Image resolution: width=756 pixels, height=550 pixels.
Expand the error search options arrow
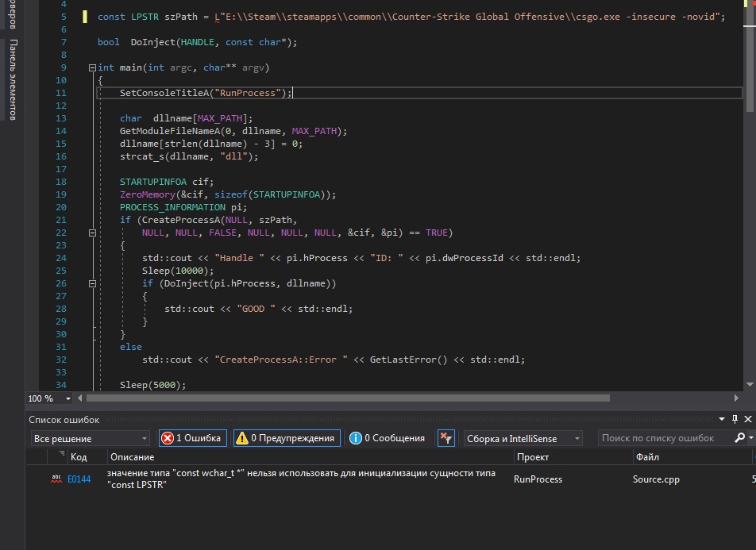pos(750,438)
